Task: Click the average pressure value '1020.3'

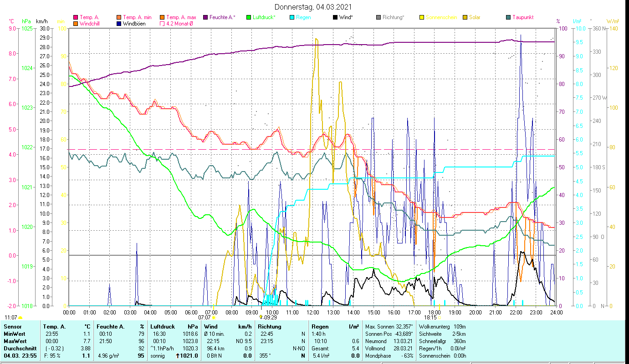Action: click(189, 349)
